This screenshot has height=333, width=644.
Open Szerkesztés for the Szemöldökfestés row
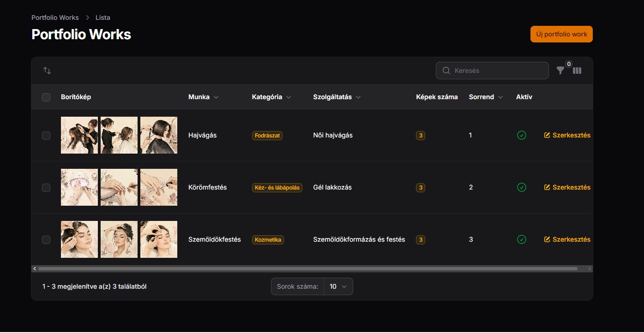pyautogui.click(x=567, y=239)
